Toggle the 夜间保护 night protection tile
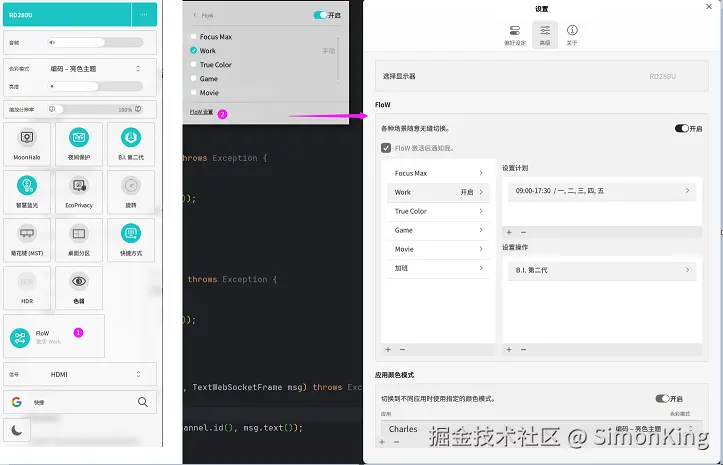The image size is (723, 465). (79, 144)
